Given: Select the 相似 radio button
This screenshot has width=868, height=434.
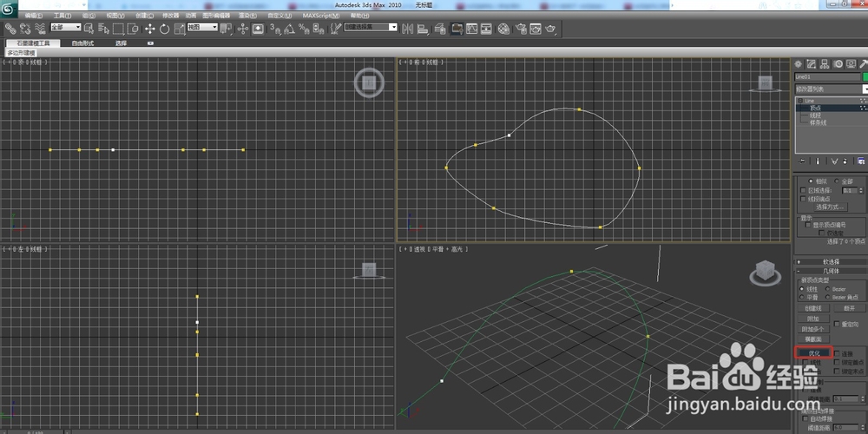Looking at the screenshot, I should [811, 181].
